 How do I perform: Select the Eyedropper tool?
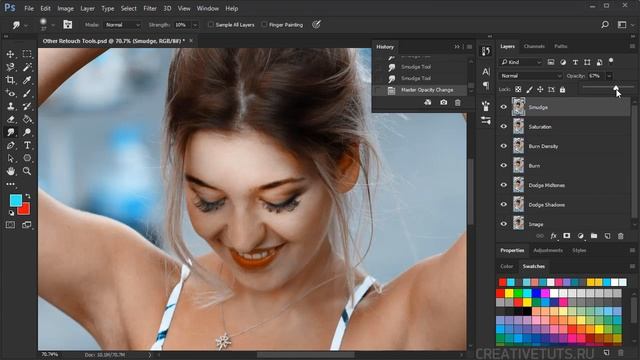click(27, 80)
